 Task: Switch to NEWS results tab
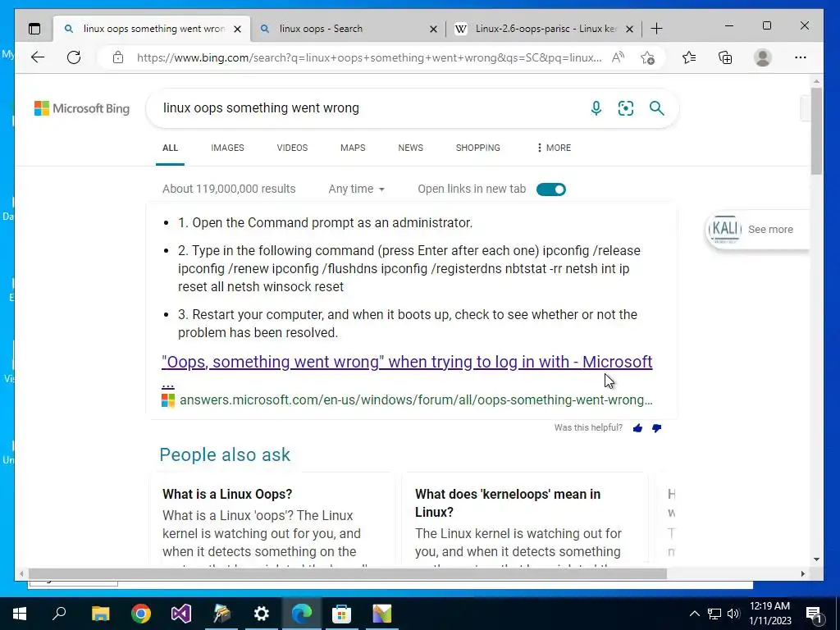click(x=410, y=148)
